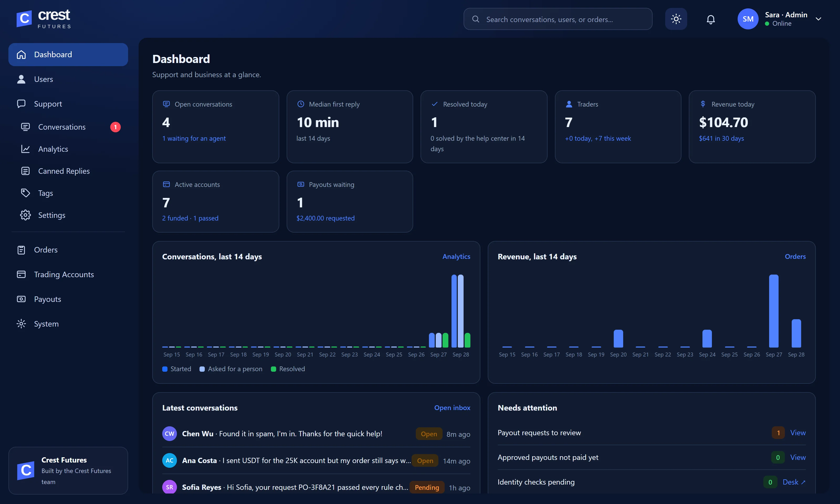View payout requests to review
Image resolution: width=840 pixels, height=504 pixels.
point(797,433)
